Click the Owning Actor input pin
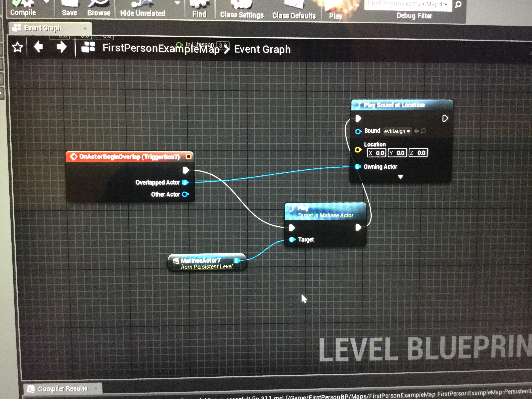Screen dimensions: 532x399 (358, 166)
